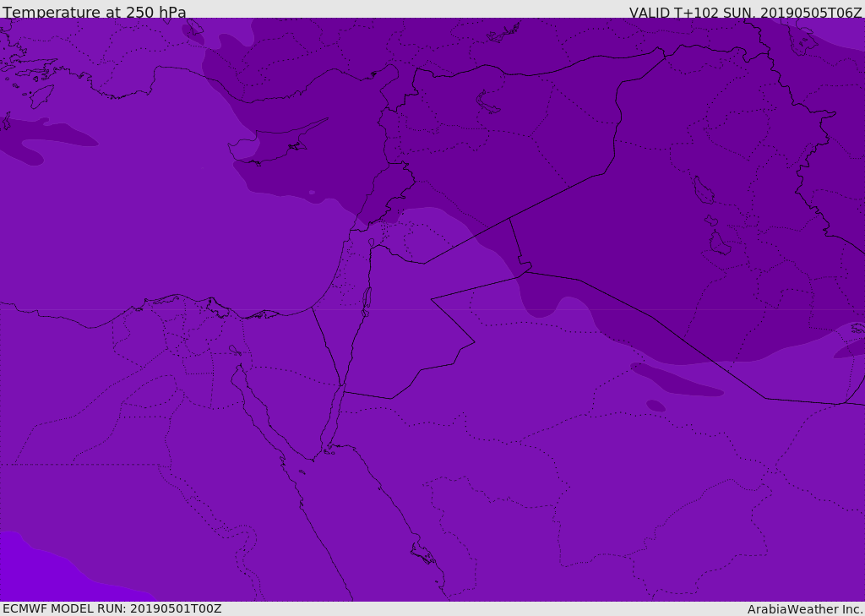
Task: Click the ArabiaWeather Inc. credit text
Action: (x=805, y=609)
